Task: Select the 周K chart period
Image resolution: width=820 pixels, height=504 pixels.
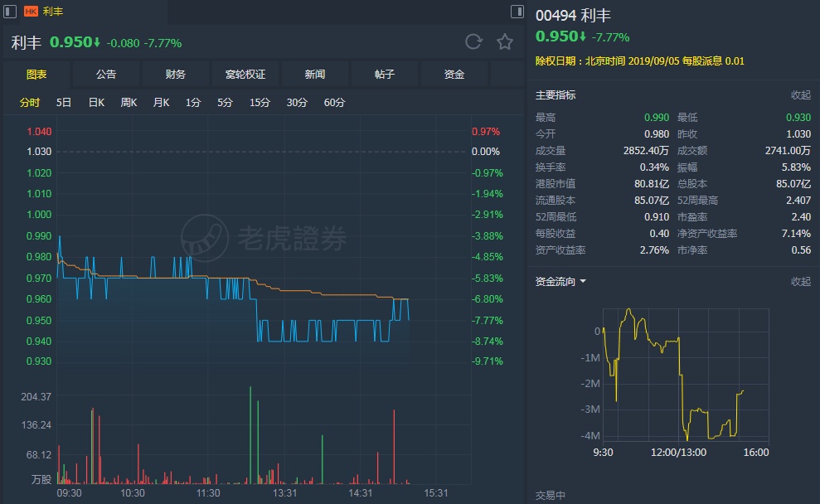Action: pos(129,103)
